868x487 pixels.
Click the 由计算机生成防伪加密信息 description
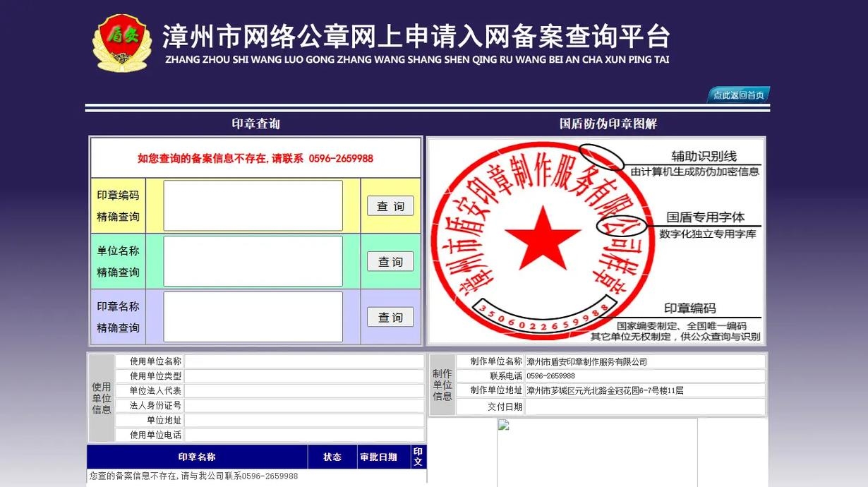point(695,172)
